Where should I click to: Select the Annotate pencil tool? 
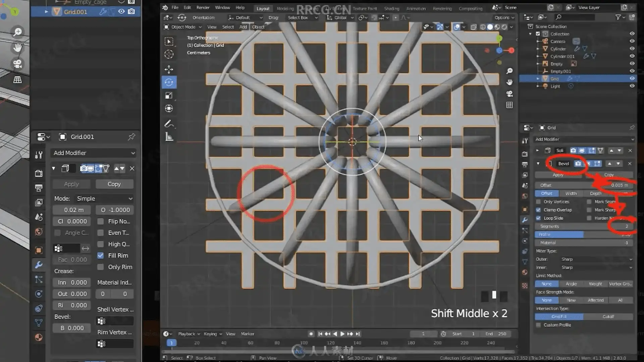coord(169,124)
